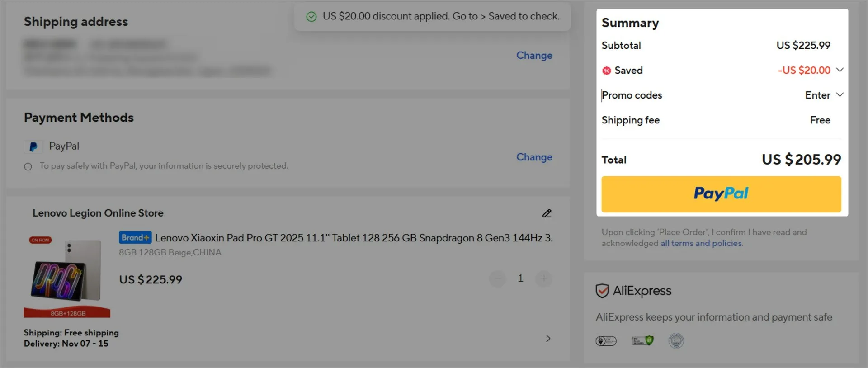868x368 pixels.
Task: Click the Brand+ badge on product title
Action: [135, 237]
